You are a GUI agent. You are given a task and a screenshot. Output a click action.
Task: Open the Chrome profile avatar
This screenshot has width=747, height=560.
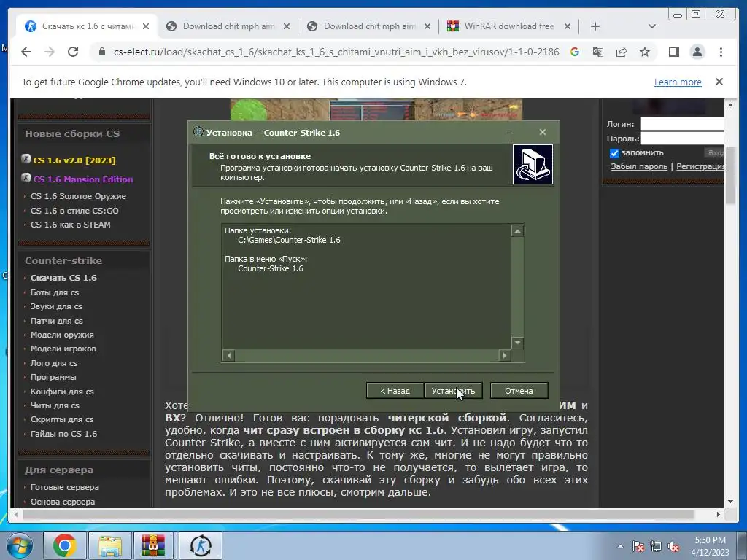pyautogui.click(x=697, y=52)
